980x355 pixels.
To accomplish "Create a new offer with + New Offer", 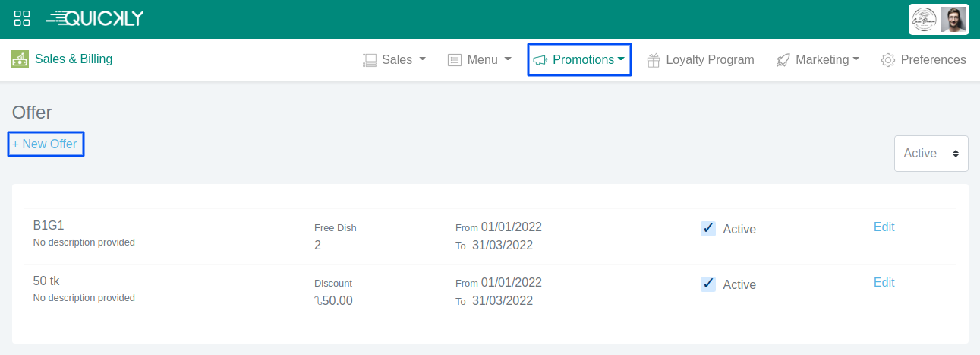I will (x=45, y=144).
